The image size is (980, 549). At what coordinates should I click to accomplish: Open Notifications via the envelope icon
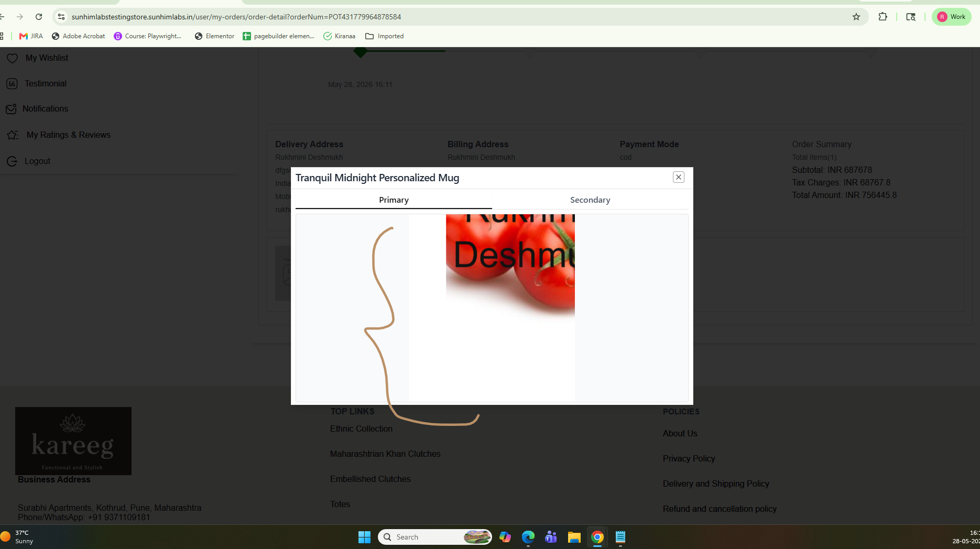pos(11,109)
